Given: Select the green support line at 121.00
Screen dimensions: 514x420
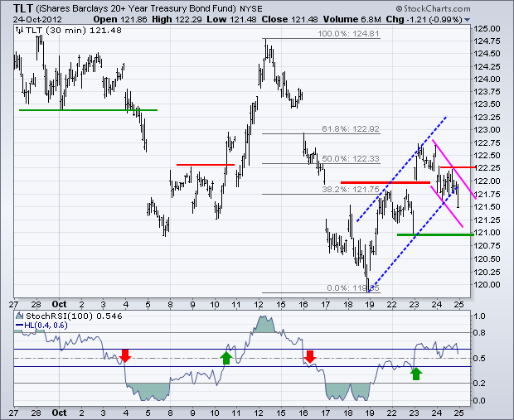Looking at the screenshot, I should [x=435, y=234].
